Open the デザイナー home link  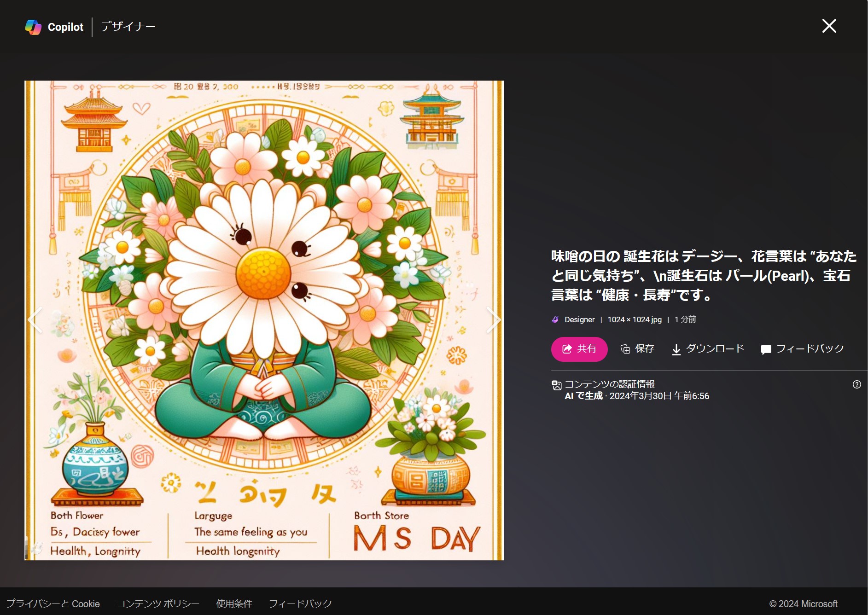point(128,27)
